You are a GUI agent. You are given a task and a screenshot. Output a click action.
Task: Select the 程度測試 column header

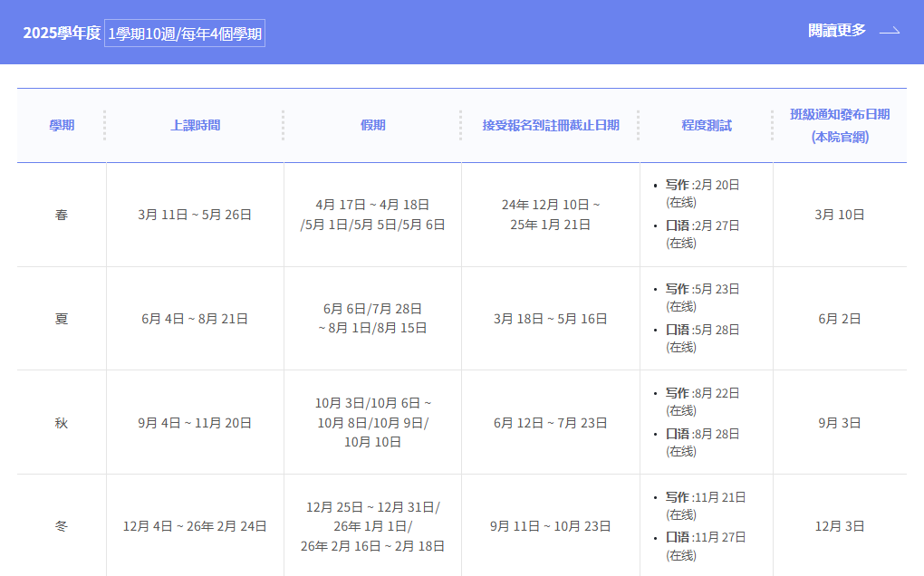707,125
